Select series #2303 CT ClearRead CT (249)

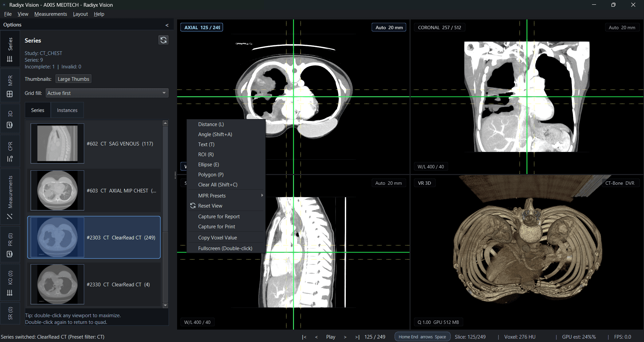(x=94, y=237)
